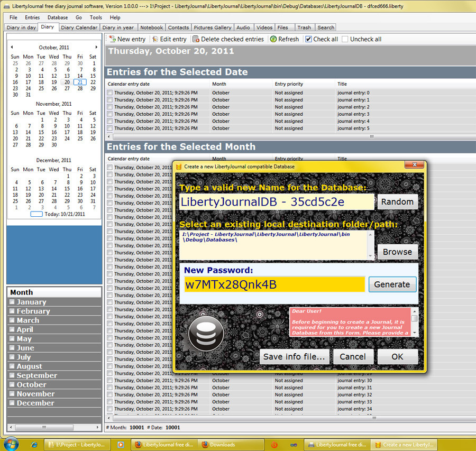476x451 pixels.
Task: Click the green Refresh icon
Action: 273,39
